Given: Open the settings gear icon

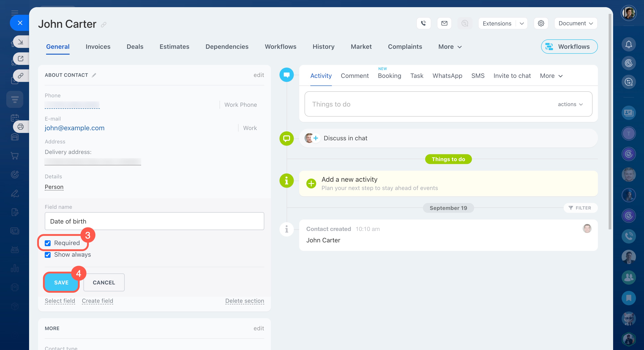Looking at the screenshot, I should [x=541, y=23].
